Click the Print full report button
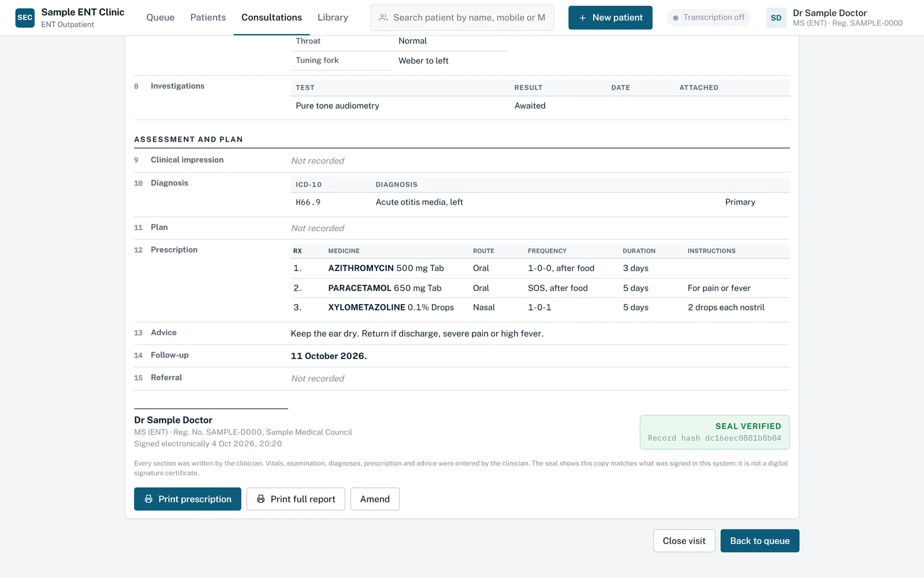Screen dimensions: 924x578 coord(296,499)
